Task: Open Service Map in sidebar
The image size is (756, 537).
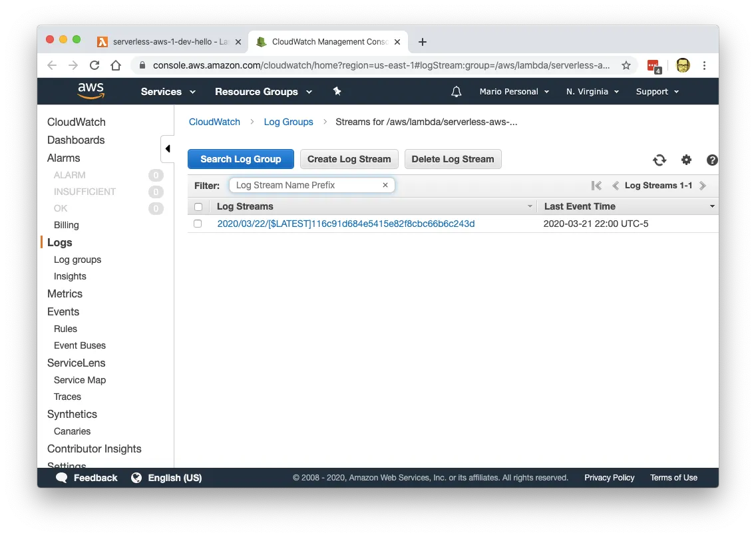Action: tap(80, 381)
